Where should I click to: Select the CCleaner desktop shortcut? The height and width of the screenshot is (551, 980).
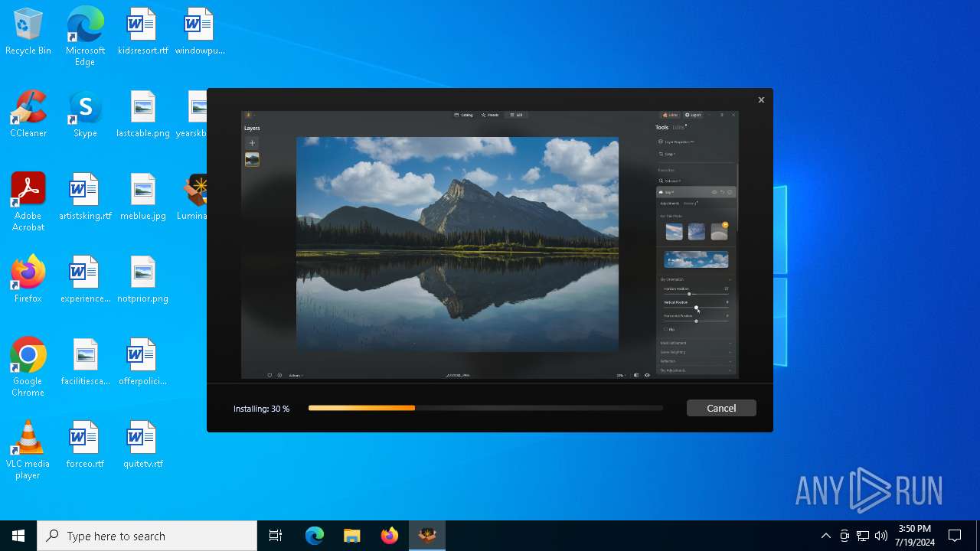tap(28, 114)
